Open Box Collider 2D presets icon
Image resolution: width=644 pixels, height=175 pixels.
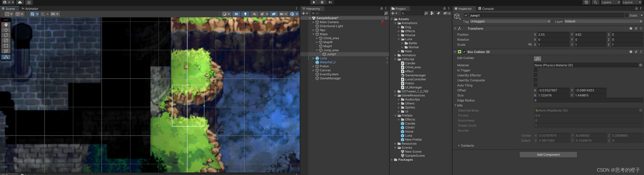pyautogui.click(x=636, y=52)
